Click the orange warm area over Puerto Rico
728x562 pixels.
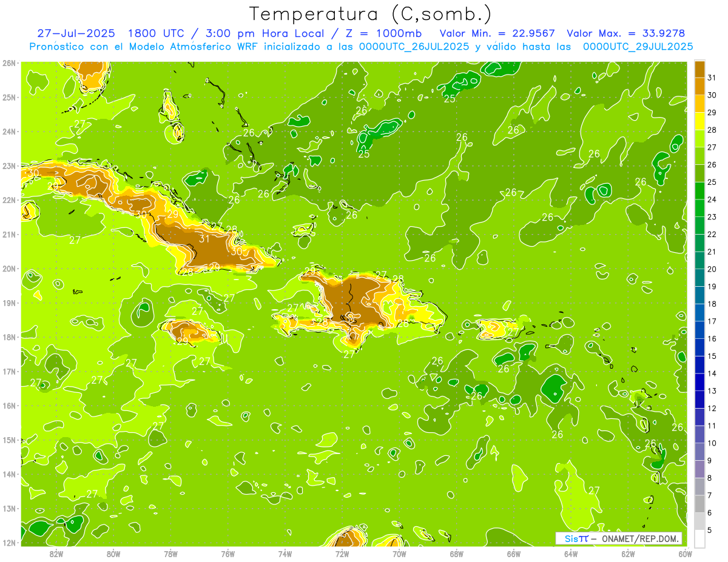(x=495, y=328)
